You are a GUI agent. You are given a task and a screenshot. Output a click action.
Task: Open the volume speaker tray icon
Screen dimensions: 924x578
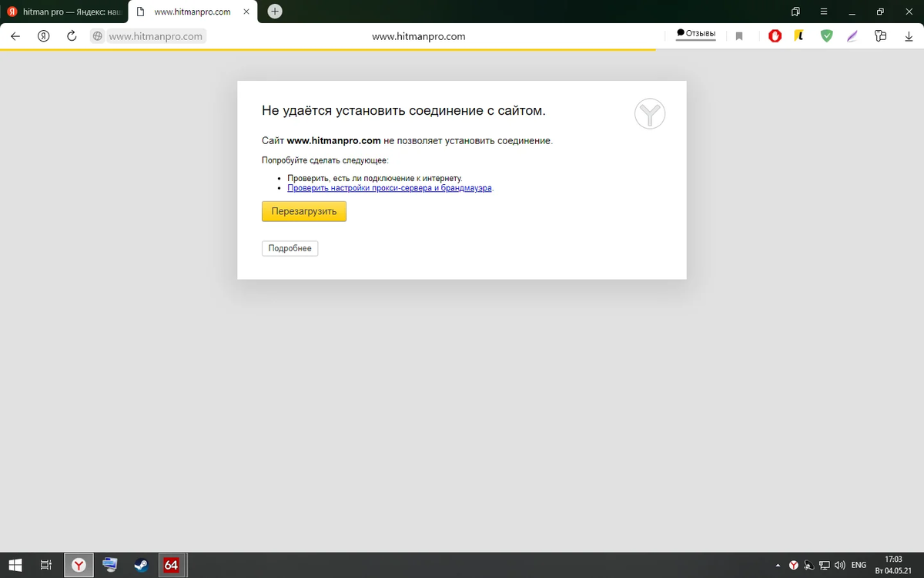coord(839,565)
